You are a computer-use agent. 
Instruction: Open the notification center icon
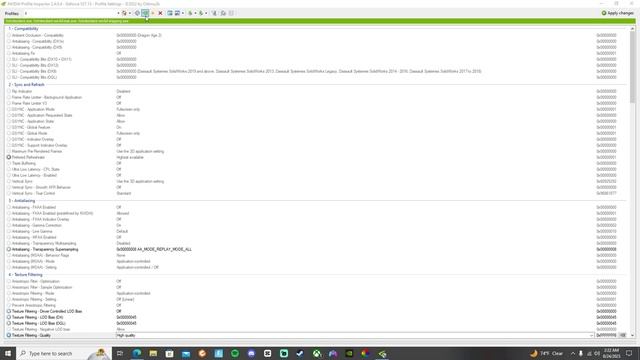[x=629, y=353]
